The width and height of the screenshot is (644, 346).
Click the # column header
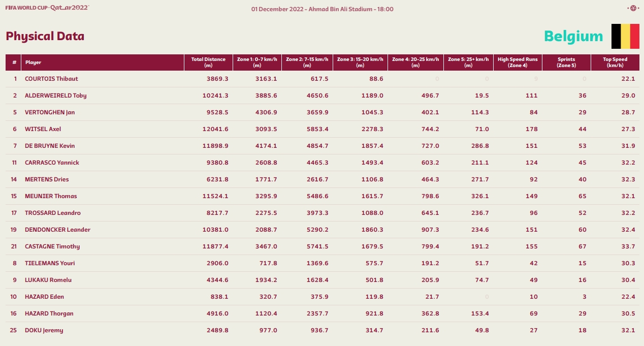(14, 62)
